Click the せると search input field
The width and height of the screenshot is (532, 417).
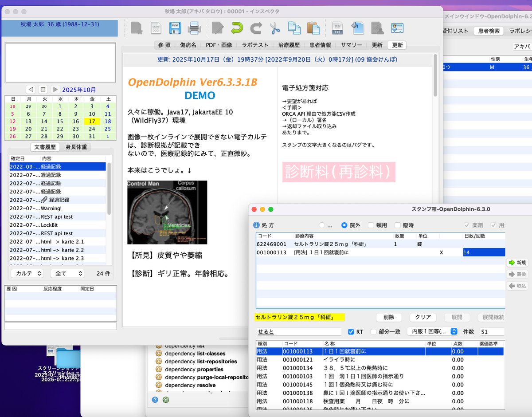pos(299,332)
